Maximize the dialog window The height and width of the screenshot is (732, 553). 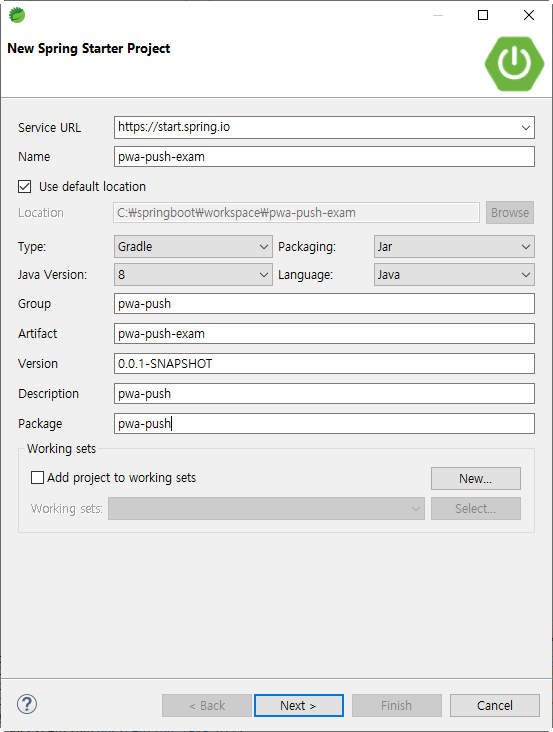click(x=483, y=15)
